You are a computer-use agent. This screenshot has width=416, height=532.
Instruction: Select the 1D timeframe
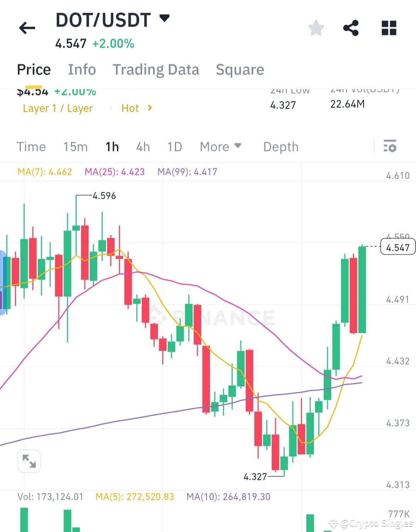(x=174, y=147)
